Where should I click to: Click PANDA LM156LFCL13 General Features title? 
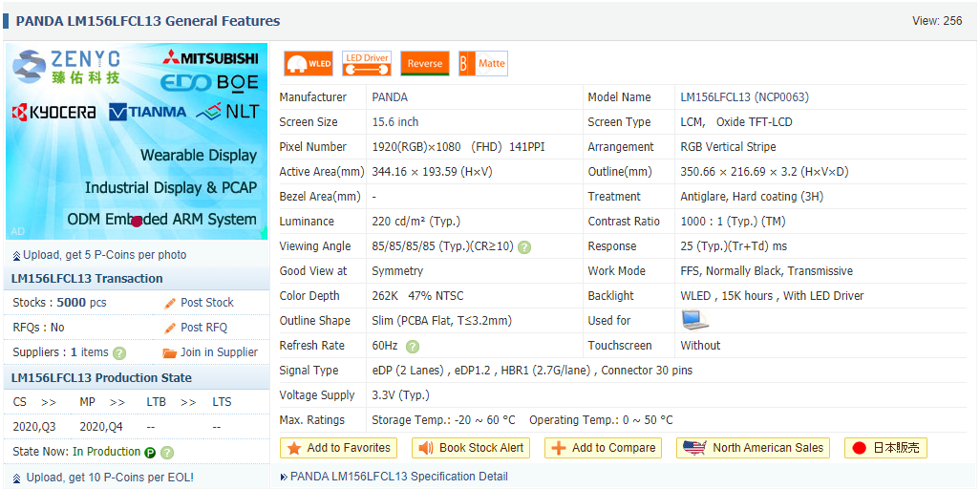click(148, 21)
